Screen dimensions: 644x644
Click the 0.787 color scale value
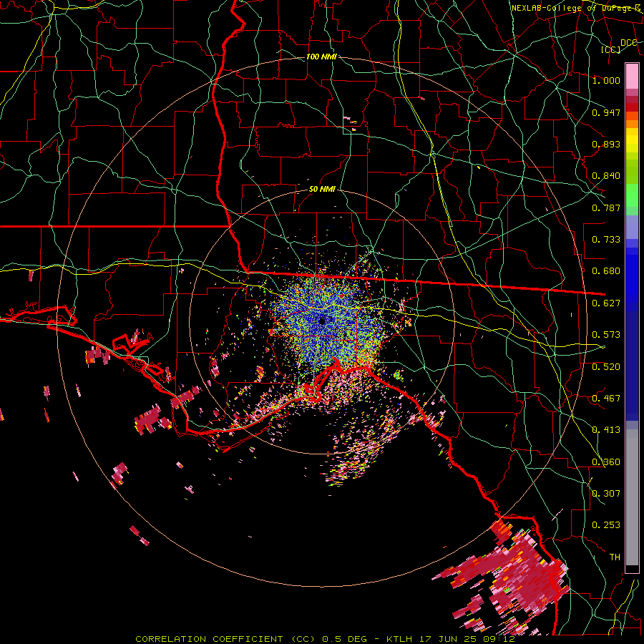coord(606,208)
